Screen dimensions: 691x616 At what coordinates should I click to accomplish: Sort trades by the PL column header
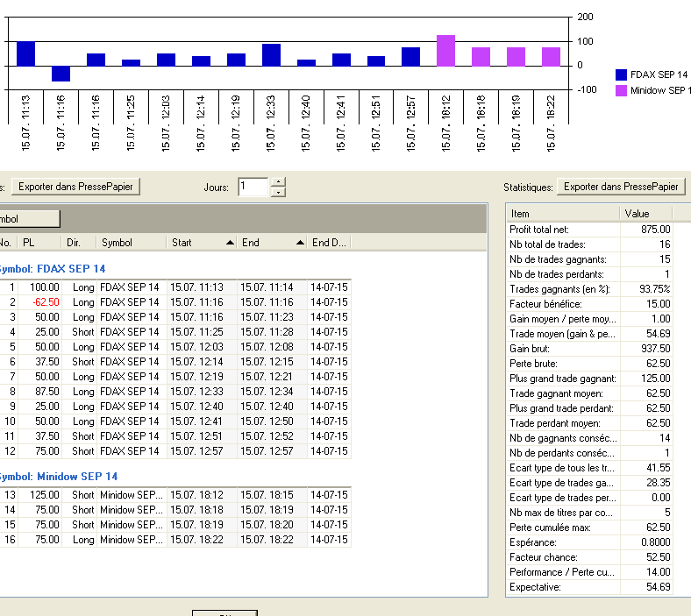(x=39, y=243)
